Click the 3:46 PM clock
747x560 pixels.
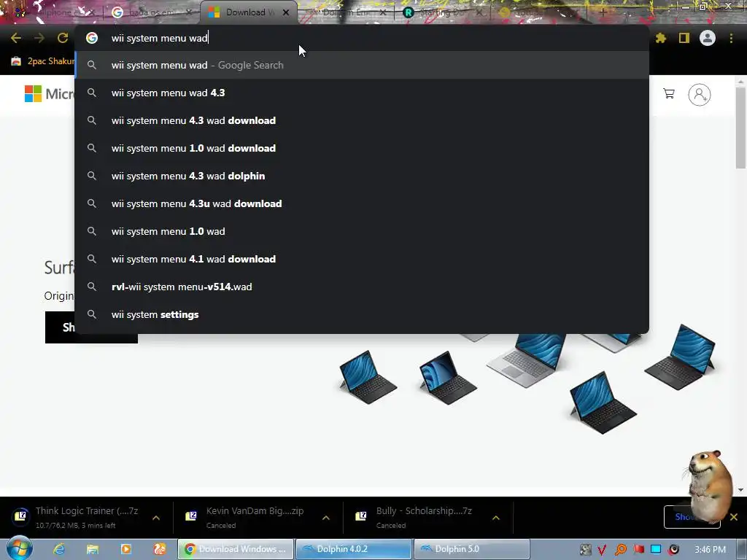[x=710, y=550]
